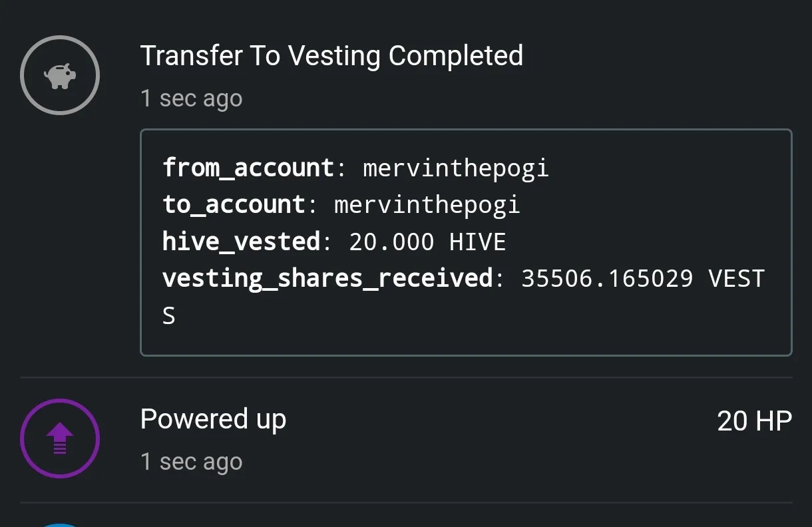Screen dimensions: 812x527
Task: Click the from_account mervinthepogi value
Action: [x=456, y=168]
